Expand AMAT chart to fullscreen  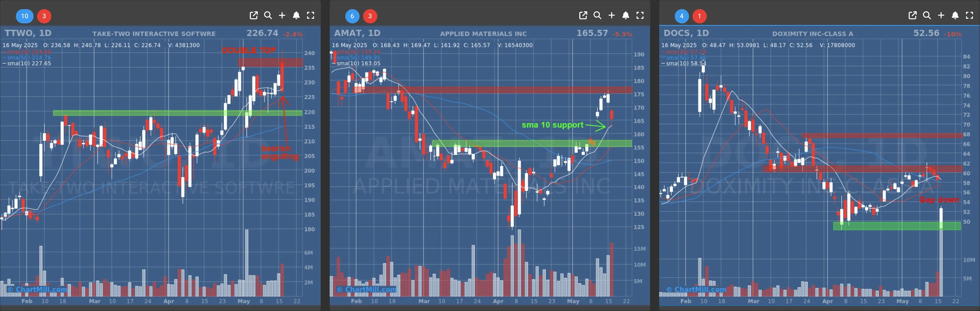(x=640, y=15)
